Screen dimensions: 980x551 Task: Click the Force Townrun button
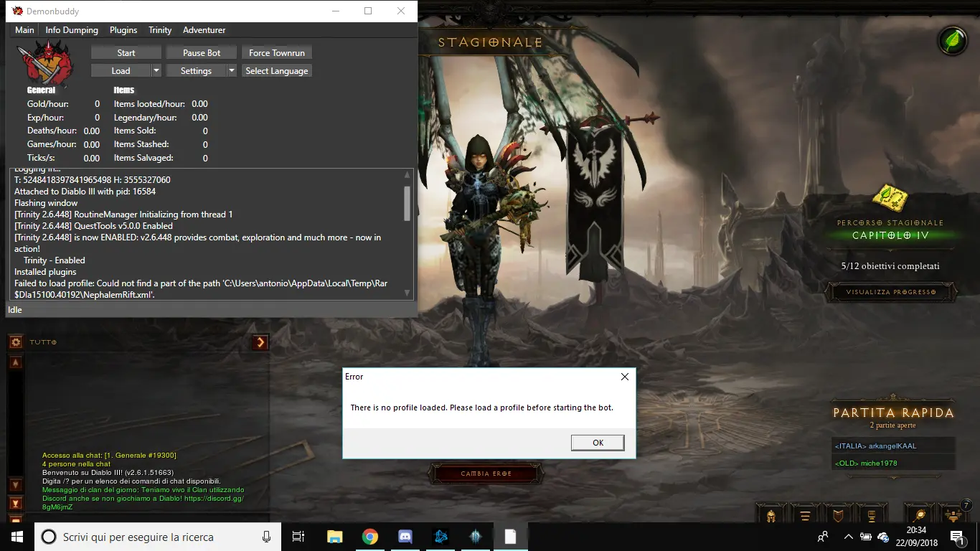coord(277,52)
